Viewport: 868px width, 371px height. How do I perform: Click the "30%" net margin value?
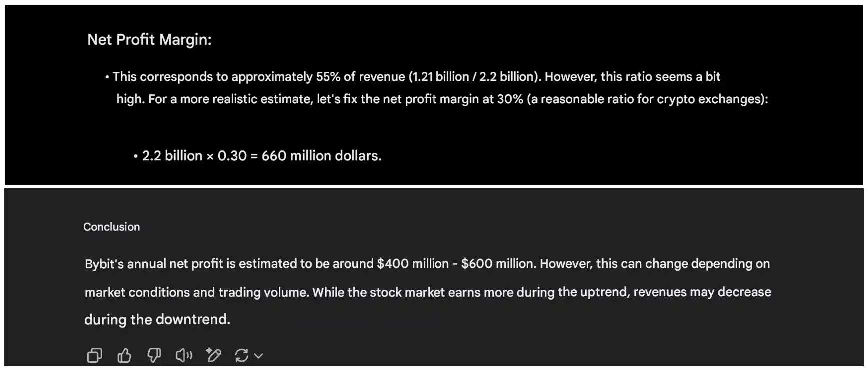[x=510, y=99]
